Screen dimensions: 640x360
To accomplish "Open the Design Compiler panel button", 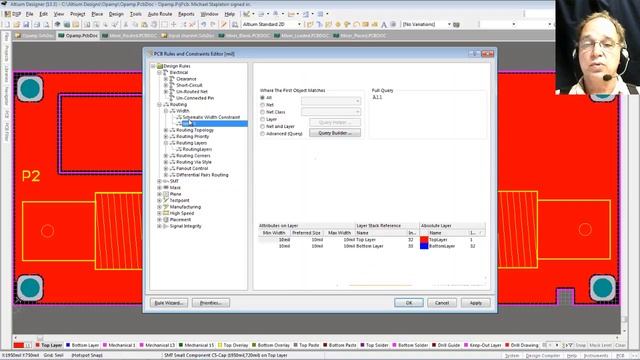I will [x=542, y=356].
